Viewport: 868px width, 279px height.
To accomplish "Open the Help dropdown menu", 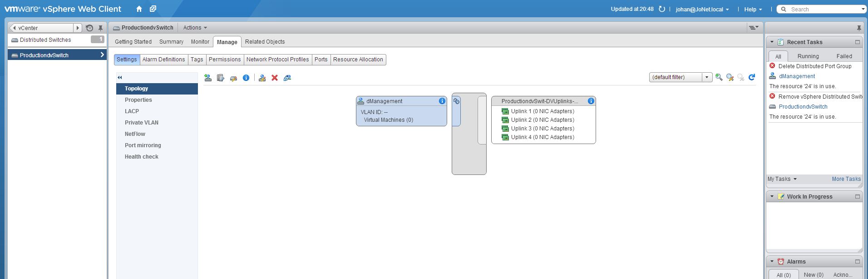I will [x=753, y=9].
